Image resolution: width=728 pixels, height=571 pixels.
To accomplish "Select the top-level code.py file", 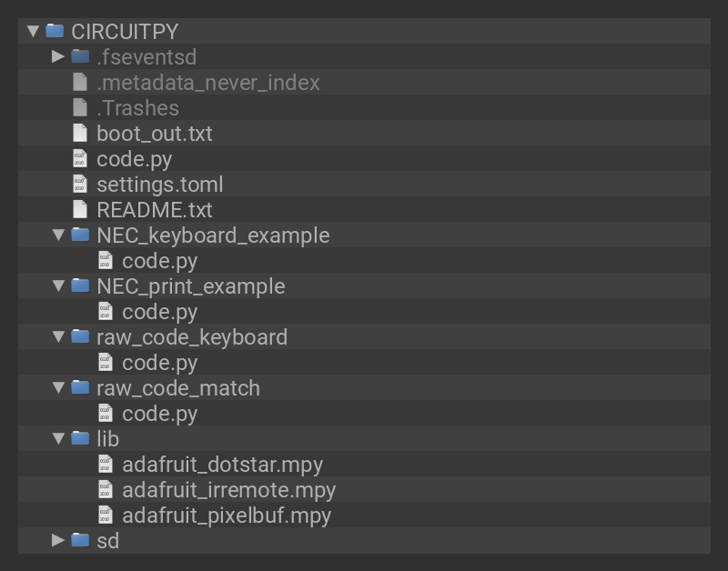I will pyautogui.click(x=134, y=158).
